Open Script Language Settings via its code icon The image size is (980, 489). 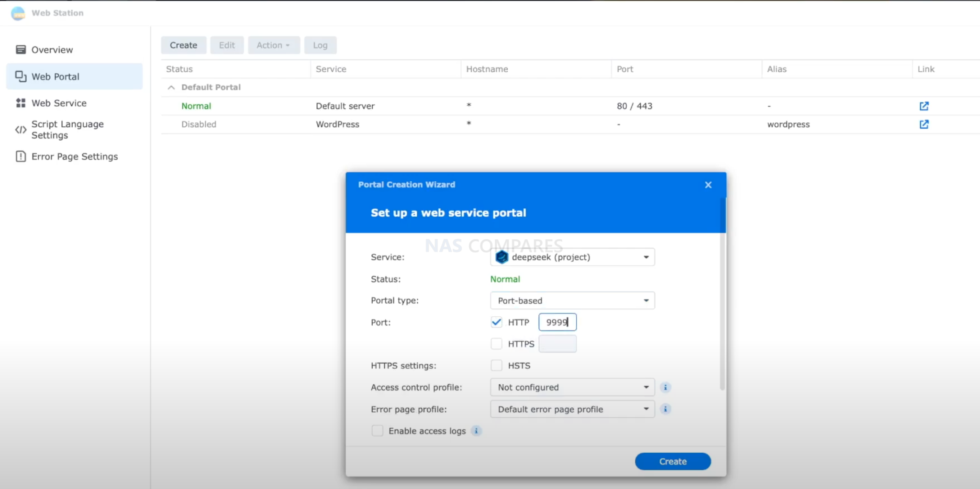tap(20, 129)
